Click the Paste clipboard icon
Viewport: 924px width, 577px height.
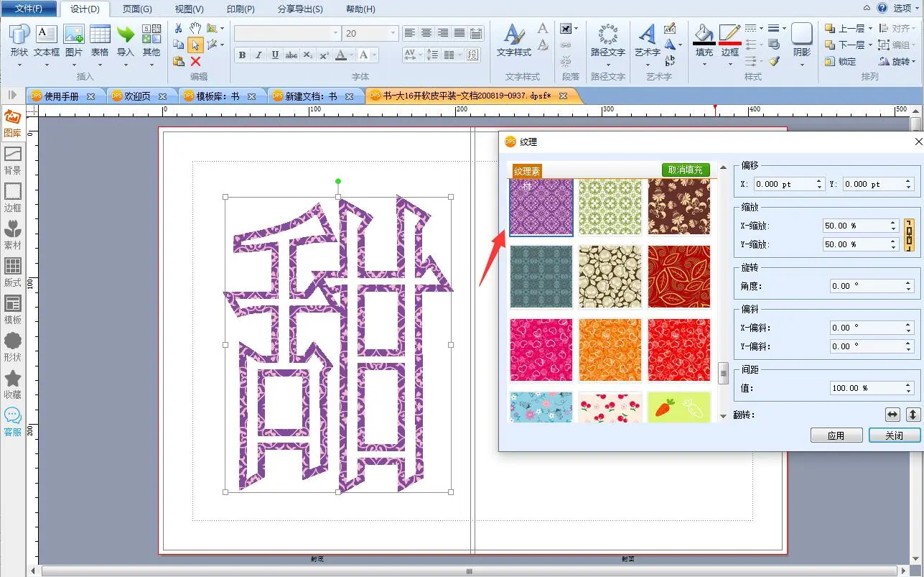pyautogui.click(x=179, y=61)
